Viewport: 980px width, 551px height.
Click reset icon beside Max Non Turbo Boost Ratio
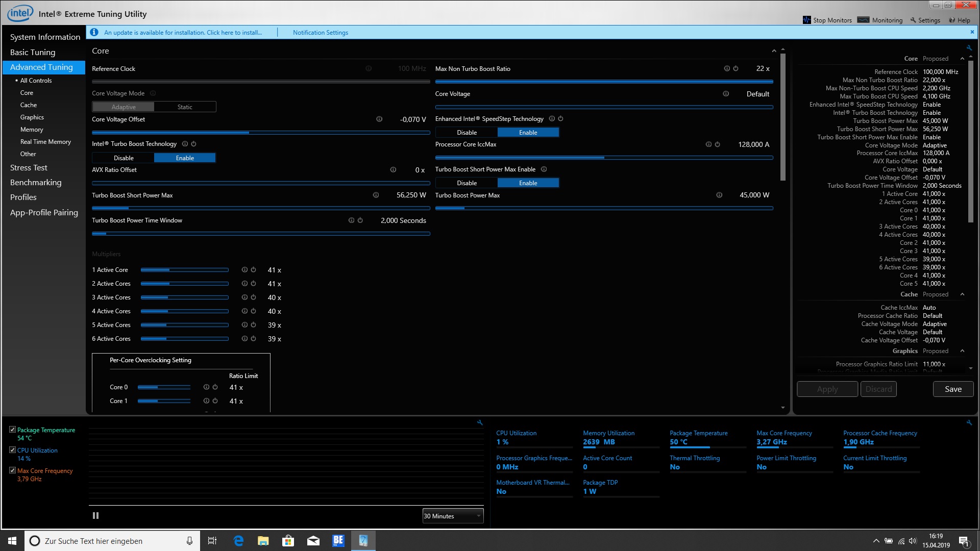click(x=736, y=68)
